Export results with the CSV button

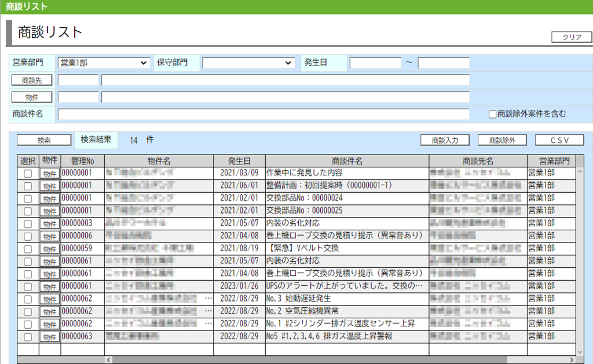pyautogui.click(x=559, y=139)
